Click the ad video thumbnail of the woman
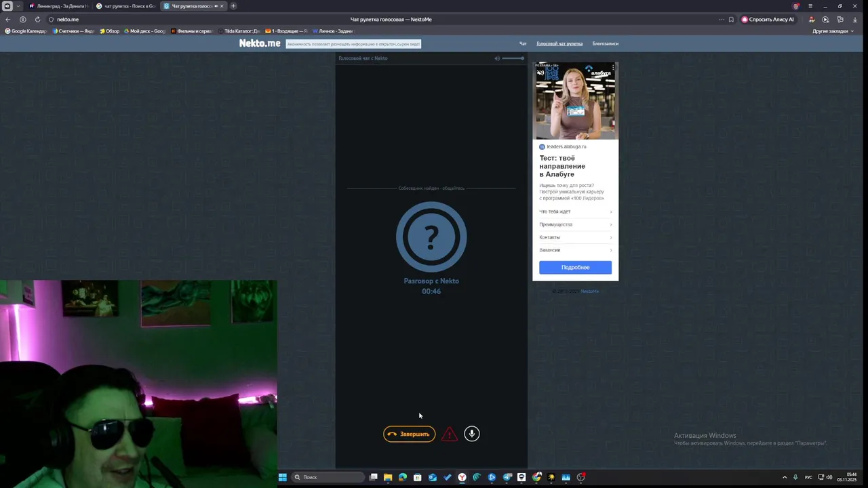Screen dimensions: 868x488 tap(575, 100)
